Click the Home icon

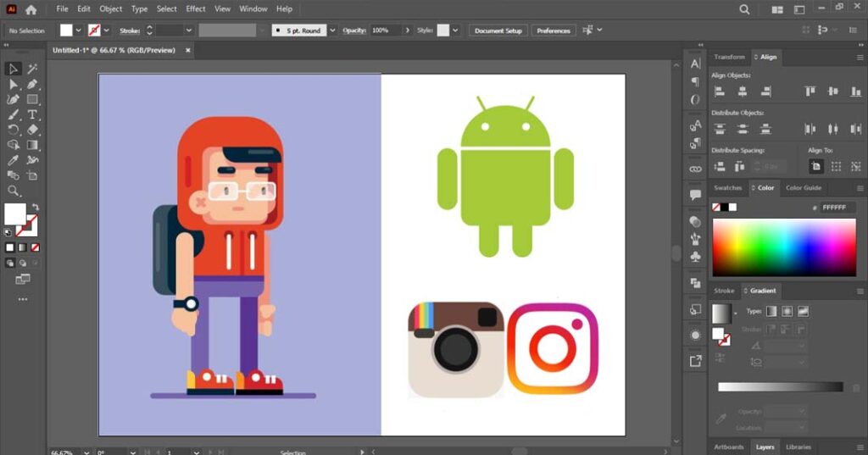tap(31, 9)
